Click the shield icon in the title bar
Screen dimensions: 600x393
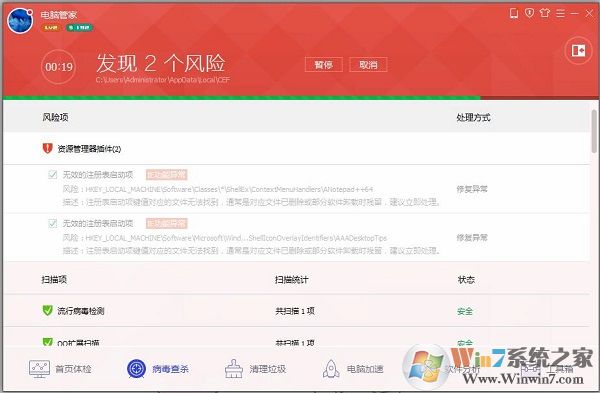coord(530,13)
